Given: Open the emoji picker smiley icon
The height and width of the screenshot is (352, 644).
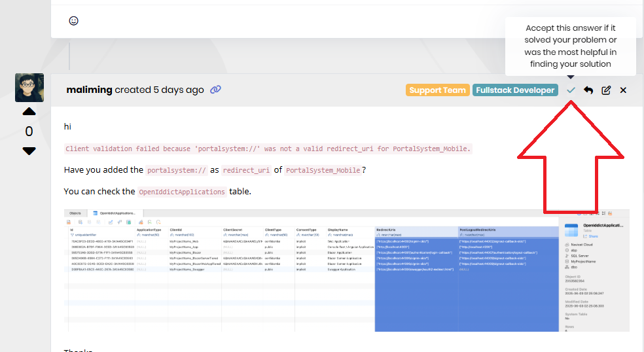Looking at the screenshot, I should tap(74, 21).
